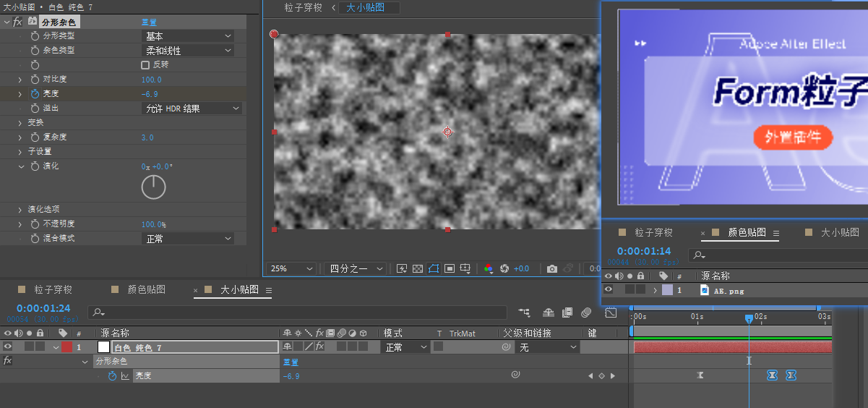Toggle quality switch slash on layer 1
Screen dimensions: 868x408
click(309, 347)
